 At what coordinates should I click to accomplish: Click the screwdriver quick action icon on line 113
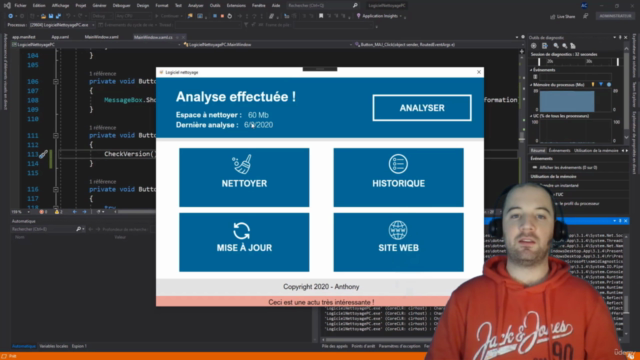(43, 154)
